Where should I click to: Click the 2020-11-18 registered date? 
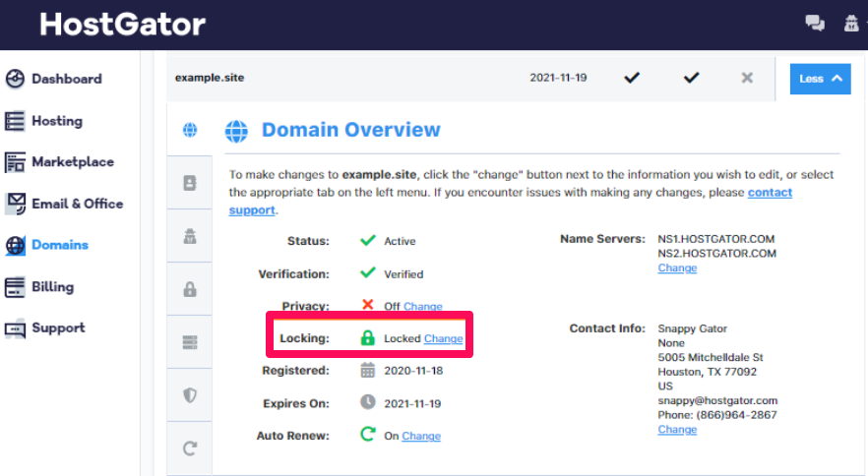(x=413, y=371)
